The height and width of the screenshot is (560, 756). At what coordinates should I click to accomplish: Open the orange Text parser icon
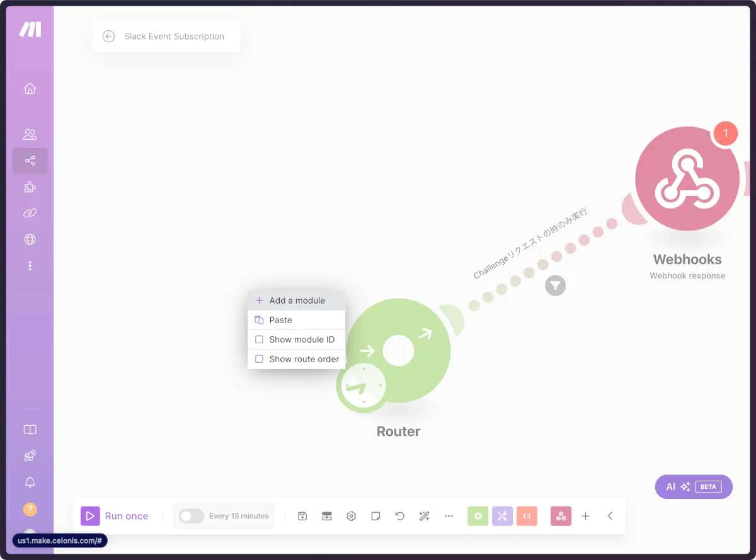pos(527,516)
